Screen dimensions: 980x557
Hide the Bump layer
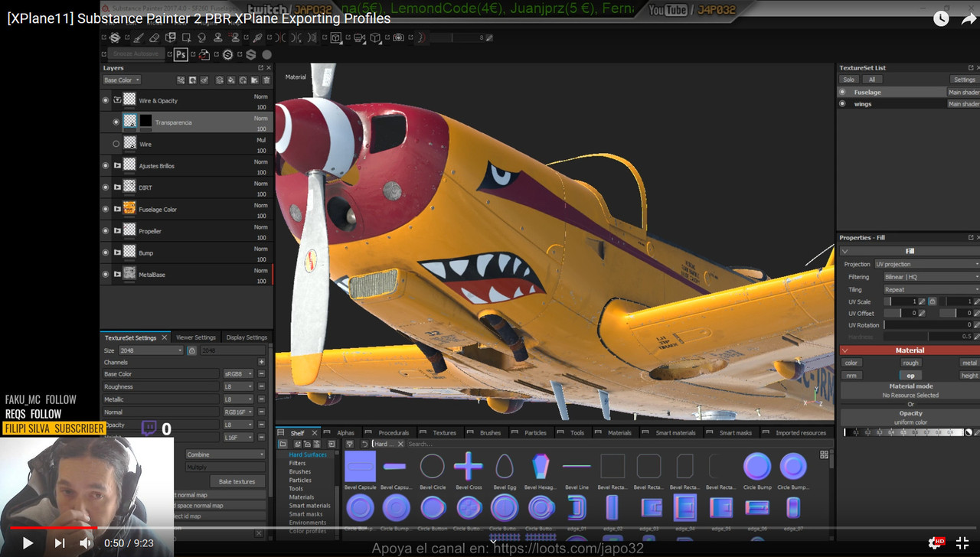pos(106,252)
